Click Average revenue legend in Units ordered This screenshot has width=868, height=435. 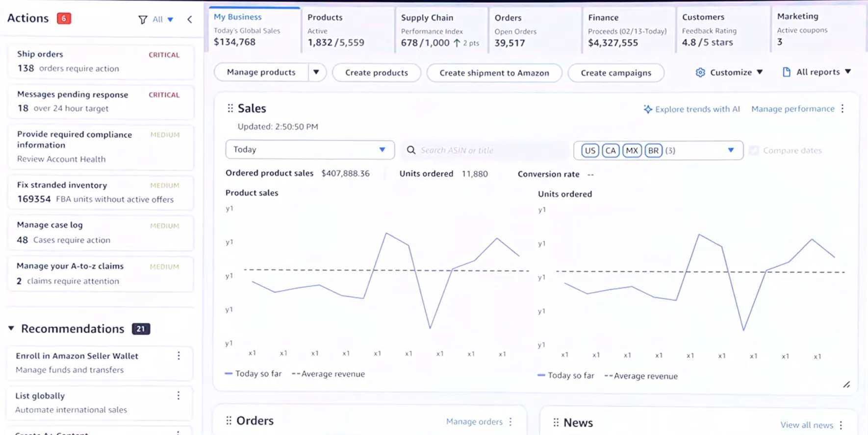641,376
